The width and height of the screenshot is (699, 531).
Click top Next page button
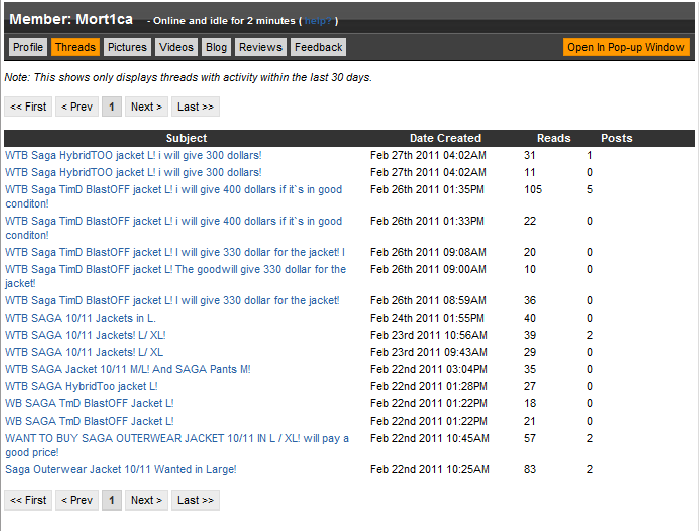146,107
